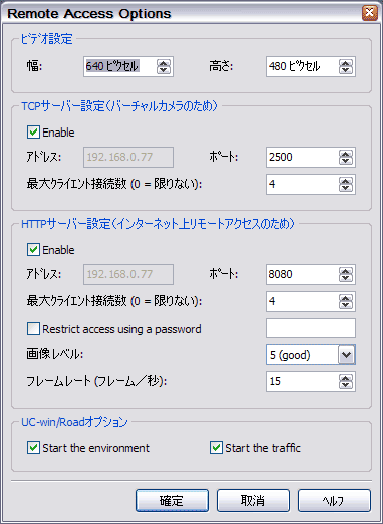Click the 5 (good) quality combo box
Screen dimensions: 383x524
(311, 355)
